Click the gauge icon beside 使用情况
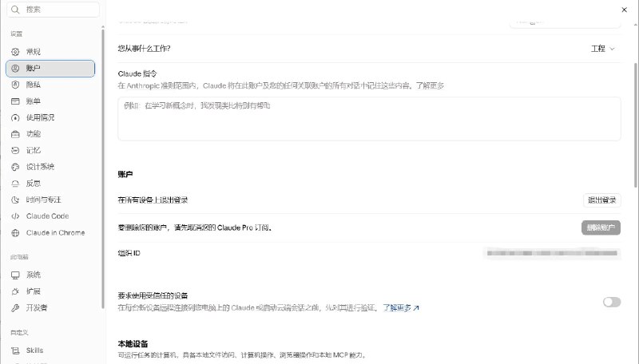 (15, 117)
